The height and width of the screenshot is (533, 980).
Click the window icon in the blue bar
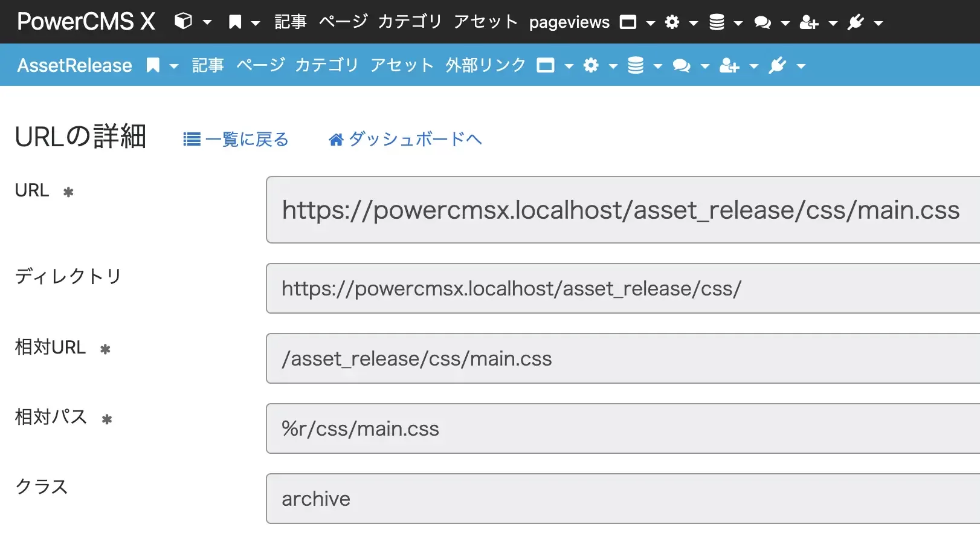pos(546,65)
